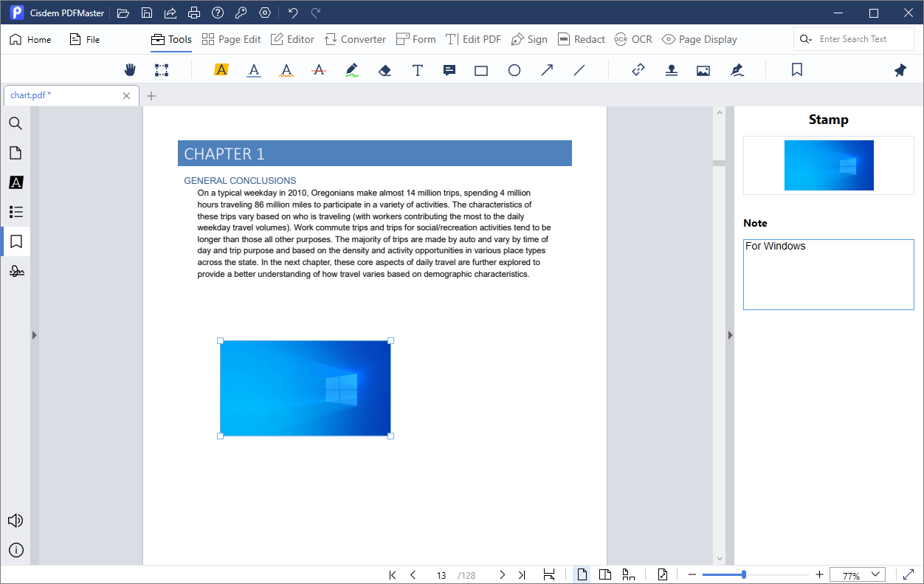This screenshot has width=924, height=584.
Task: Add a new document tab
Action: (151, 96)
